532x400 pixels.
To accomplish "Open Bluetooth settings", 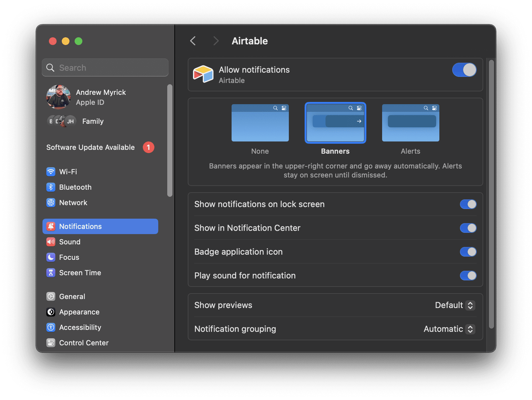I will [100, 187].
